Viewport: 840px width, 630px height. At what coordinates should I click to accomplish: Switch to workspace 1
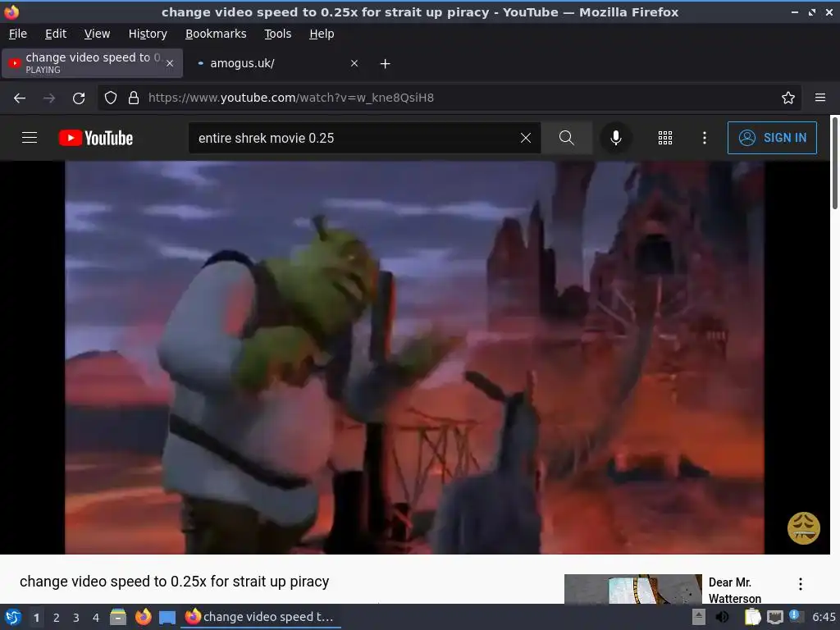click(x=36, y=618)
